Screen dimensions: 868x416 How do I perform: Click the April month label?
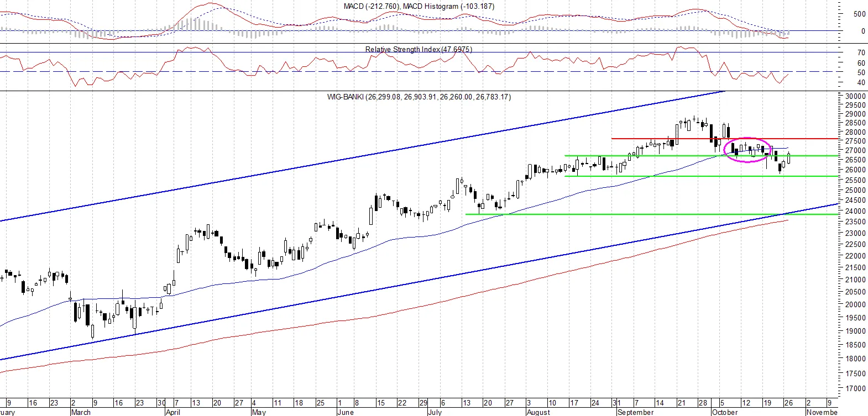(x=173, y=412)
